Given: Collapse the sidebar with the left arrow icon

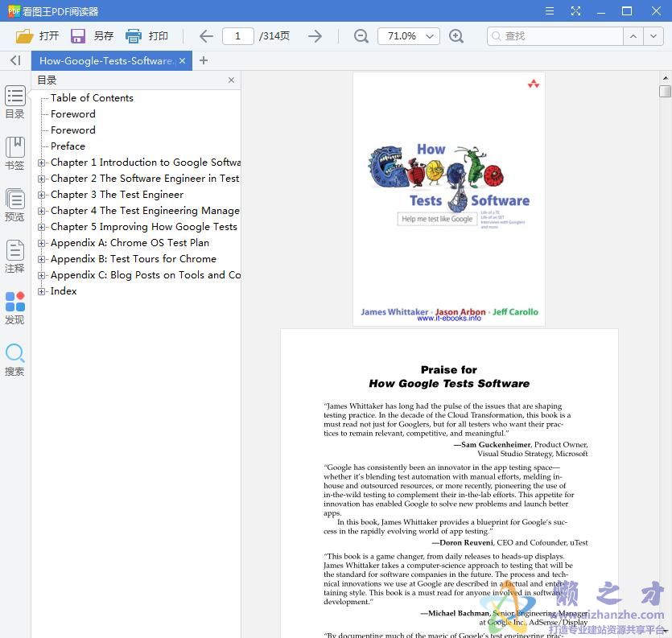Looking at the screenshot, I should [x=15, y=60].
